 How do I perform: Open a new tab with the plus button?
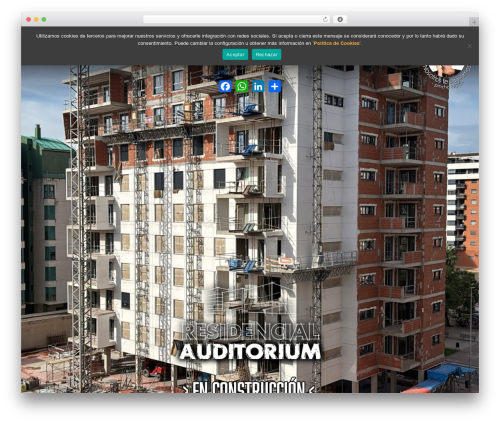coord(474,22)
